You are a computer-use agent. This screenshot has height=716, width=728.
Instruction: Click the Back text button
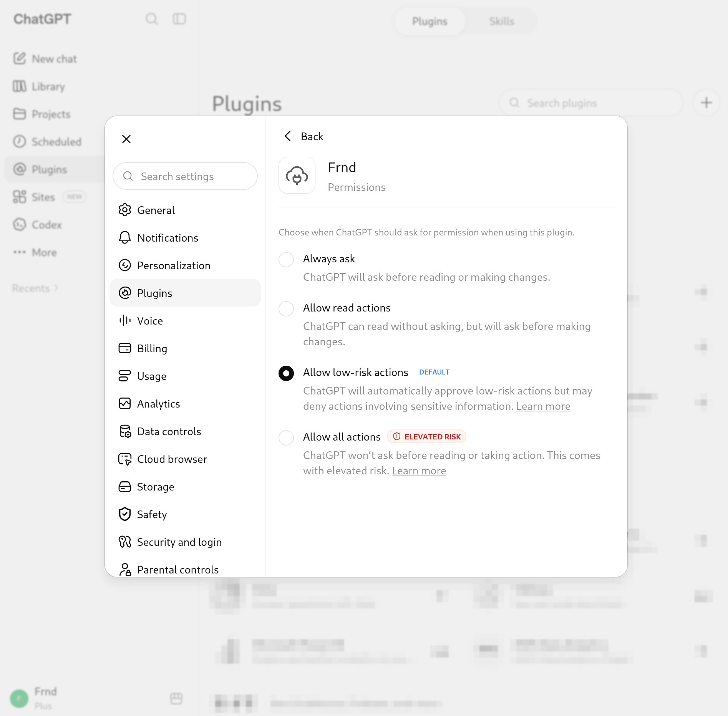[x=312, y=137]
